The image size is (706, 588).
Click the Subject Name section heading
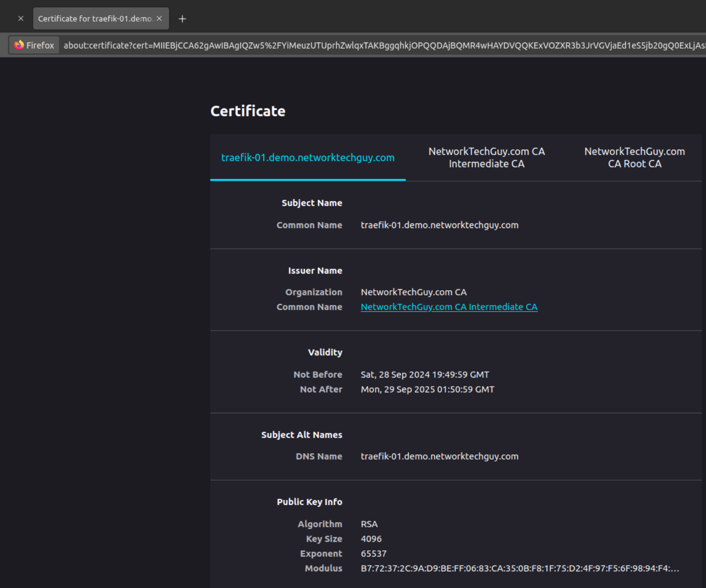coord(312,203)
